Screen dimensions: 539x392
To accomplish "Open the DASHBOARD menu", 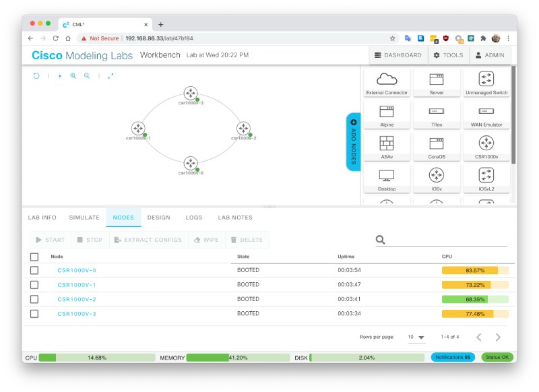I will 398,55.
